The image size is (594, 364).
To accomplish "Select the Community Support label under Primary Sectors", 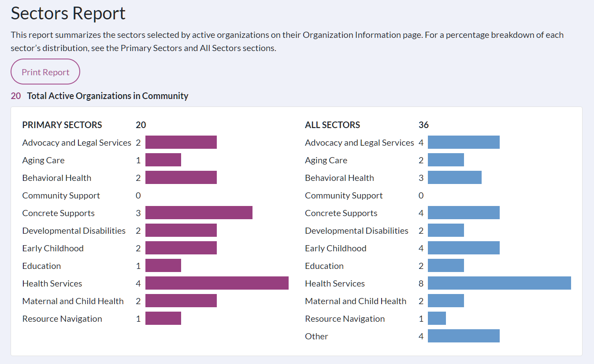I will [61, 195].
